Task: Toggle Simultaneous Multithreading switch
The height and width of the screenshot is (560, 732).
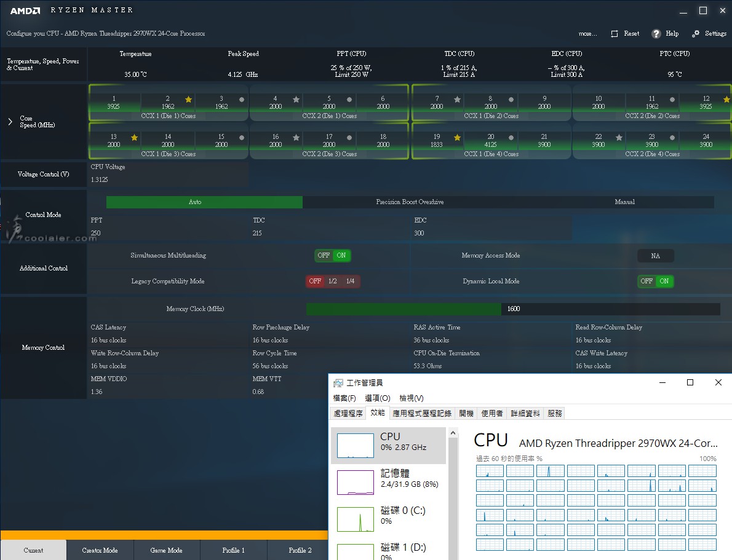Action: coord(332,255)
